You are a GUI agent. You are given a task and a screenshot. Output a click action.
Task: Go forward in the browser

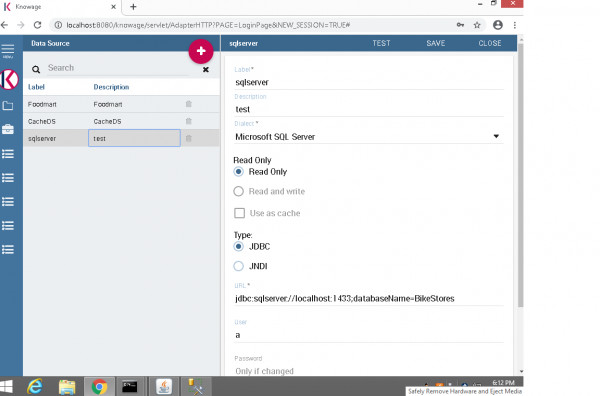coord(21,25)
